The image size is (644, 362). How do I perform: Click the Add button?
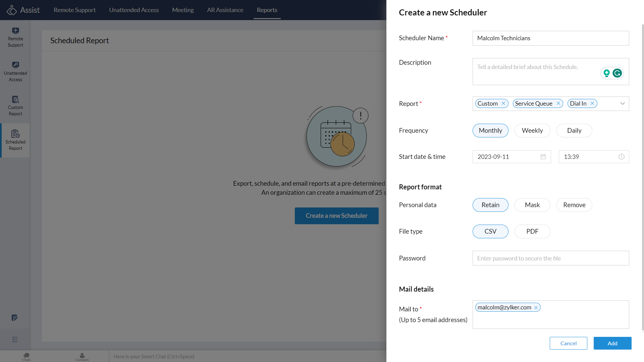612,343
